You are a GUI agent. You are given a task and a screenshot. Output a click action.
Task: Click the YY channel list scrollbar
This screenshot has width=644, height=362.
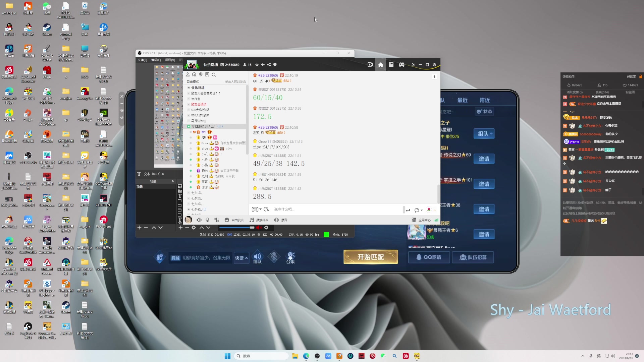coord(247,119)
